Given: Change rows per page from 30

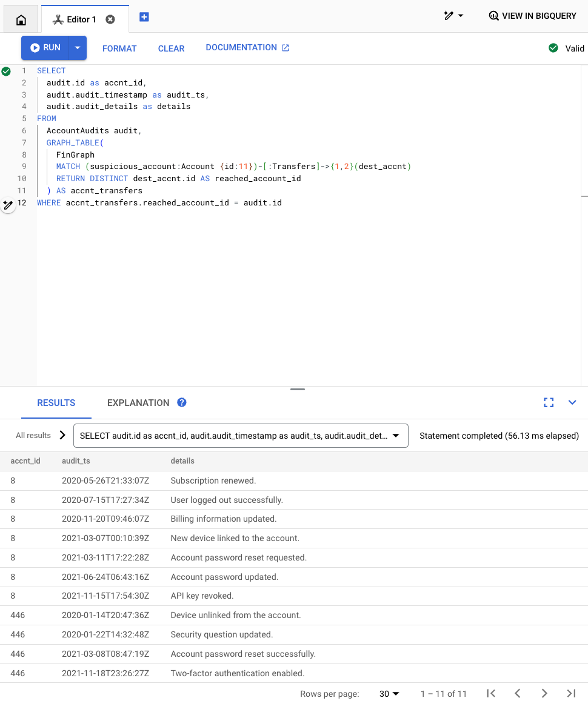Looking at the screenshot, I should tap(389, 694).
